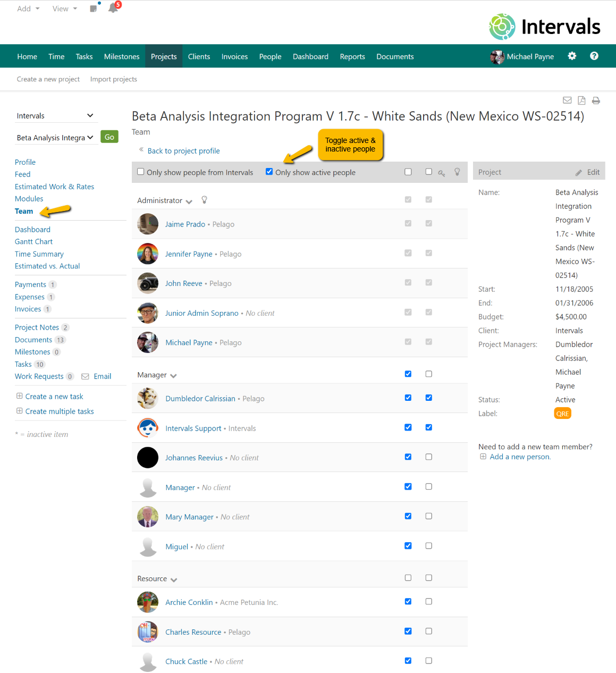Click Jennifer Payne's profile photo

pyautogui.click(x=148, y=254)
